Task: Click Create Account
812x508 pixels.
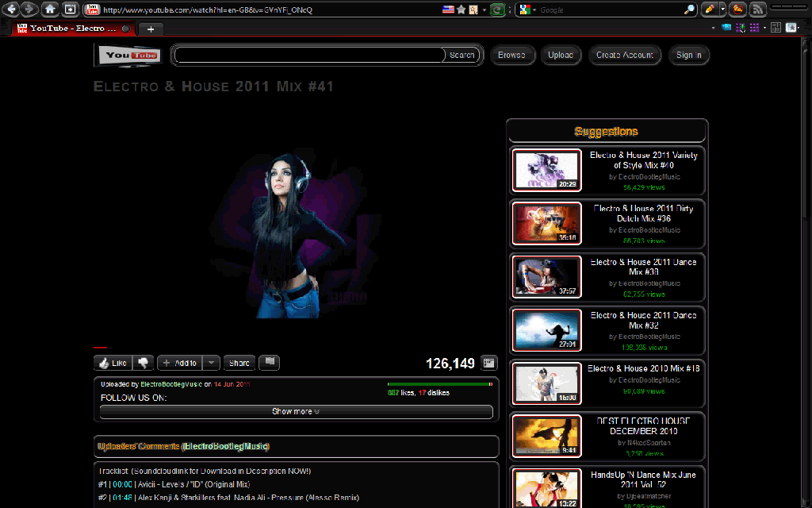Action: coord(625,55)
